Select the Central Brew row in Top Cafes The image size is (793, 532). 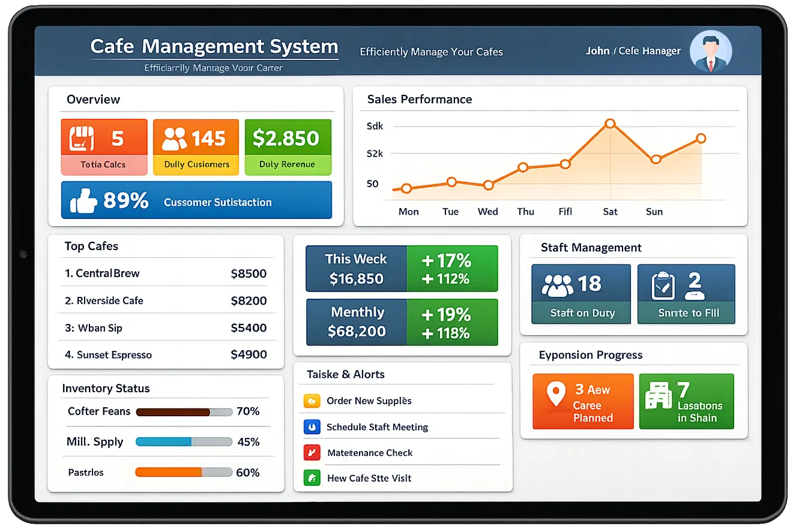(166, 273)
